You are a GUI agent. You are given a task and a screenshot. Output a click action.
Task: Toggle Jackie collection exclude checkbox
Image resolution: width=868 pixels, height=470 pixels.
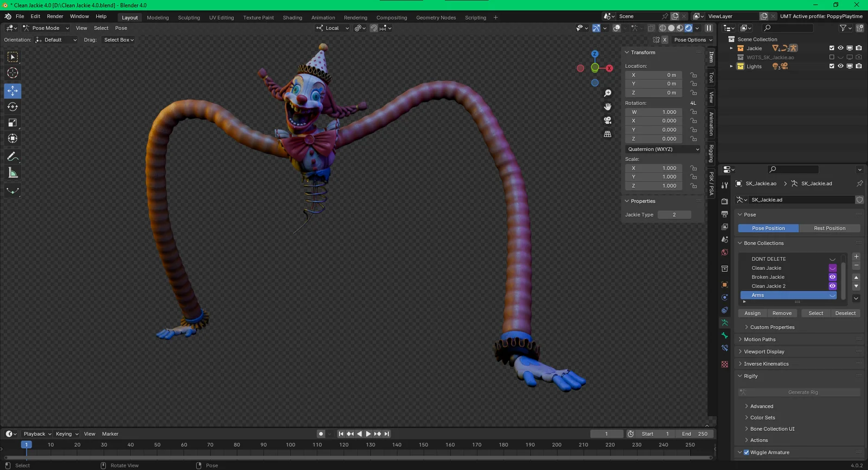pyautogui.click(x=832, y=48)
